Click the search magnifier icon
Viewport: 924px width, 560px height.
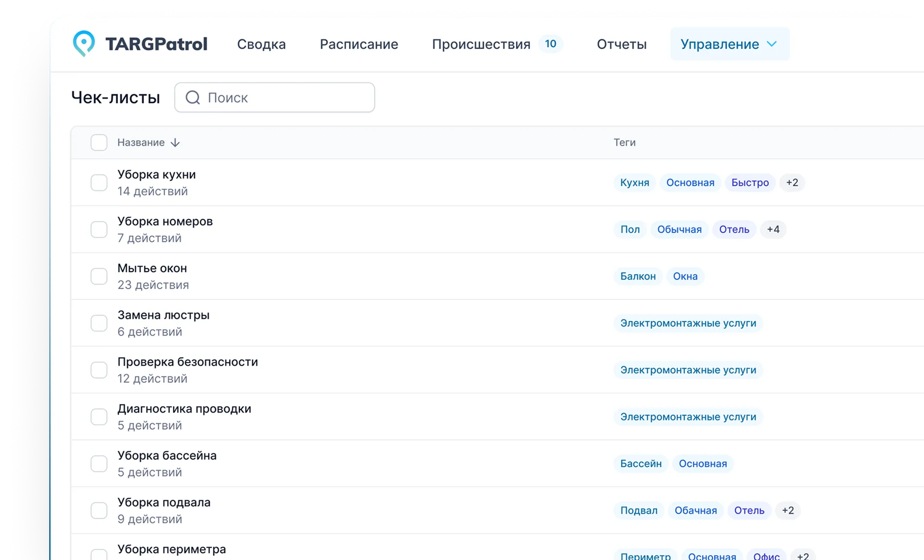click(193, 98)
